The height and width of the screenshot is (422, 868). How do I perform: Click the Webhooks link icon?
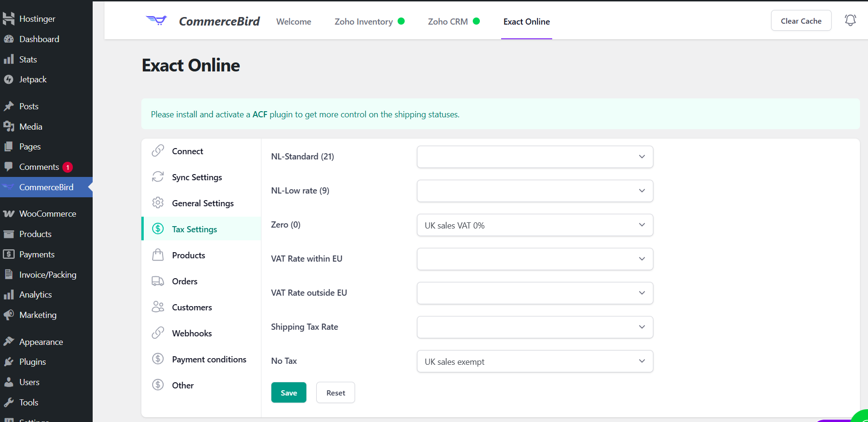[x=158, y=333]
